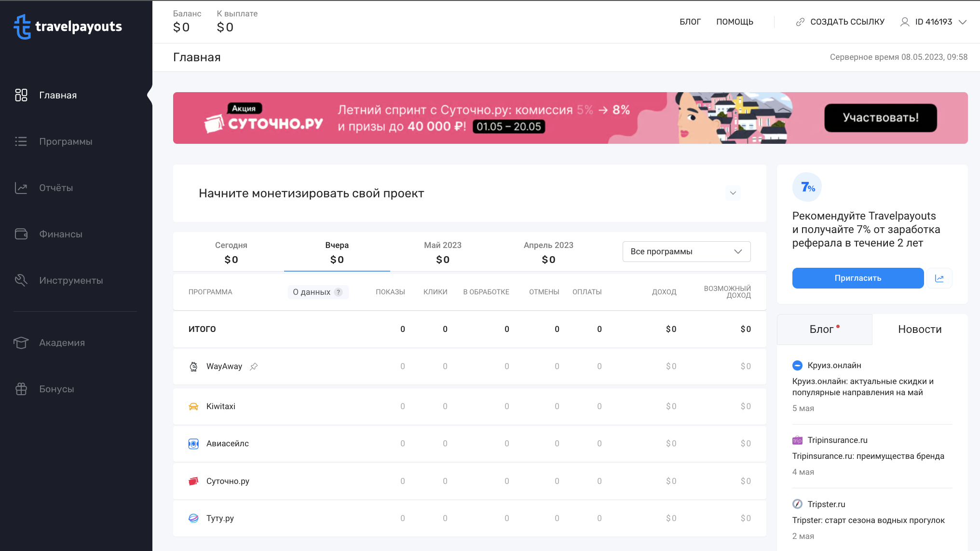Viewport: 980px width, 551px height.
Task: Click the Программы list icon
Action: point(21,141)
